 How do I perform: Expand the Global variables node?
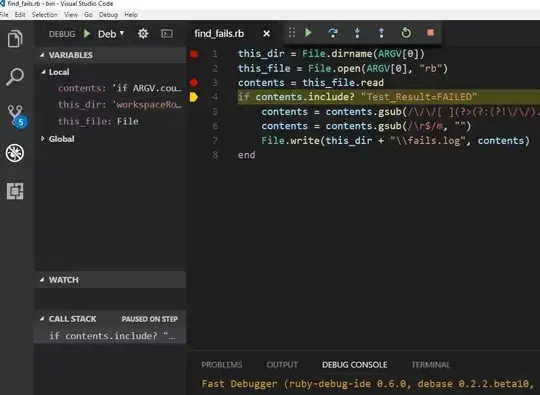[x=43, y=139]
